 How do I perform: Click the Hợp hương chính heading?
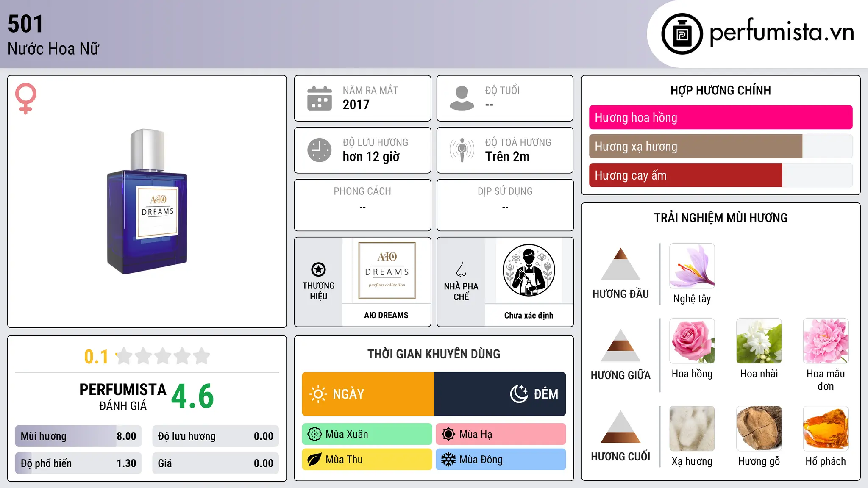[721, 90]
